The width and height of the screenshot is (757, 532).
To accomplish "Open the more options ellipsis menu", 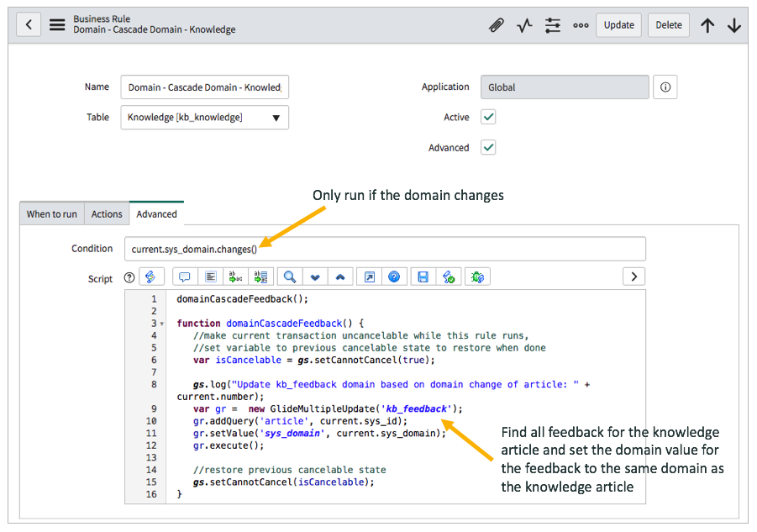I will pyautogui.click(x=581, y=25).
